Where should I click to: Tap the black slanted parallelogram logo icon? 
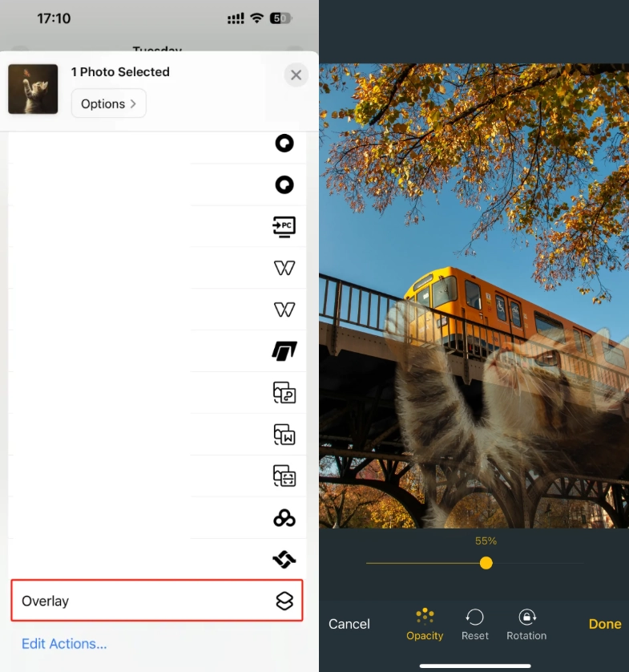[x=284, y=350]
